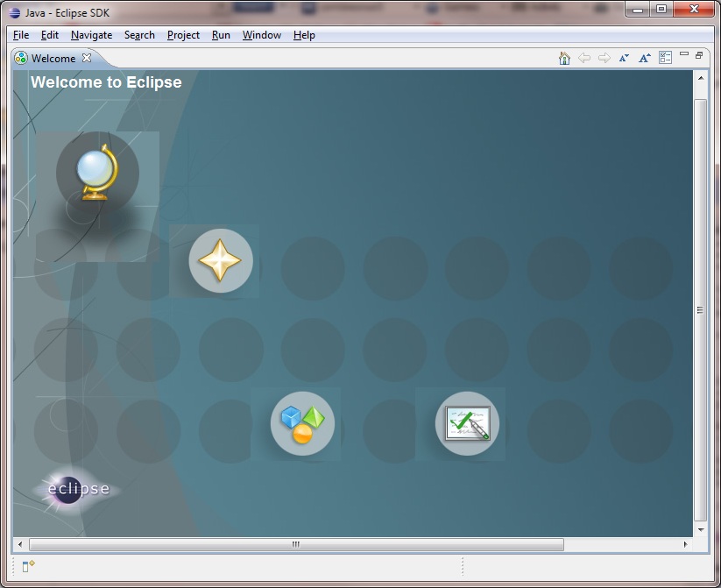This screenshot has width=721, height=588.
Task: Open the Window menu
Action: coord(262,35)
